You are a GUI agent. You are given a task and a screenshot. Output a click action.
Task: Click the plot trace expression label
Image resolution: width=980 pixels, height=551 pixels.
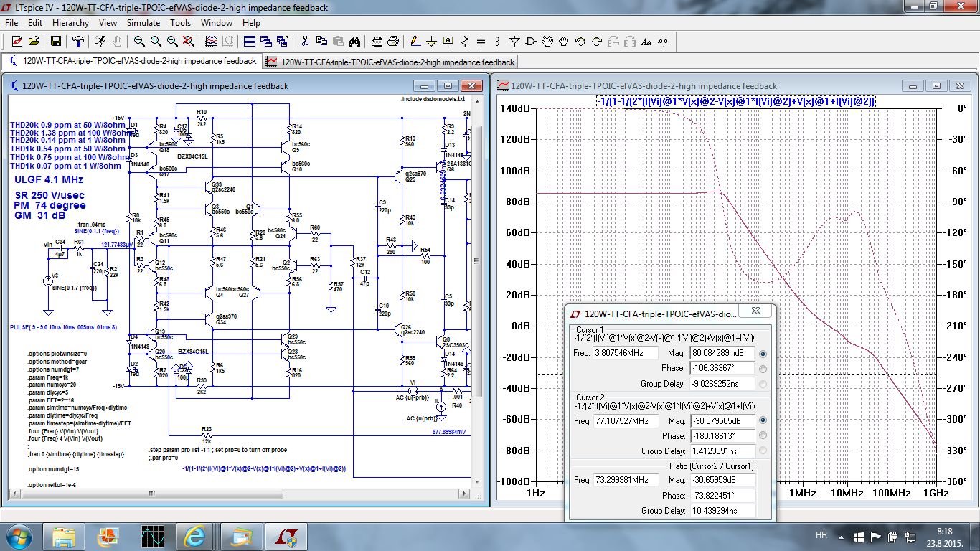736,102
